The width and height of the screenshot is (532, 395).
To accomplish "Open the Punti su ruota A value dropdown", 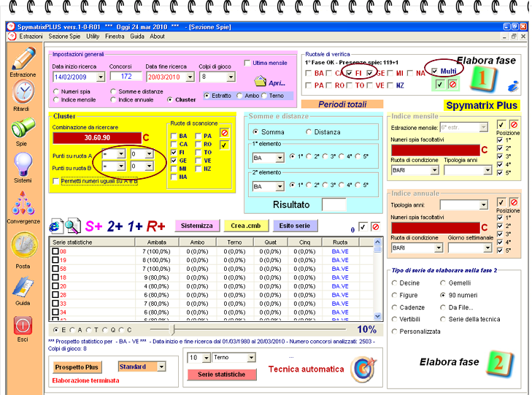I will (x=149, y=154).
